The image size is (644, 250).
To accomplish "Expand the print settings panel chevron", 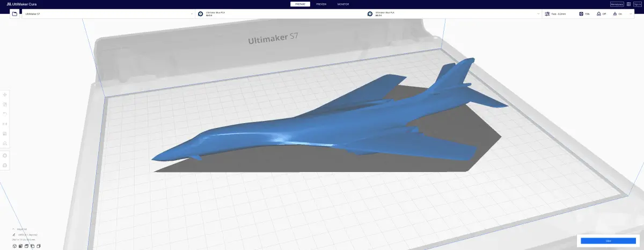I will pyautogui.click(x=631, y=14).
